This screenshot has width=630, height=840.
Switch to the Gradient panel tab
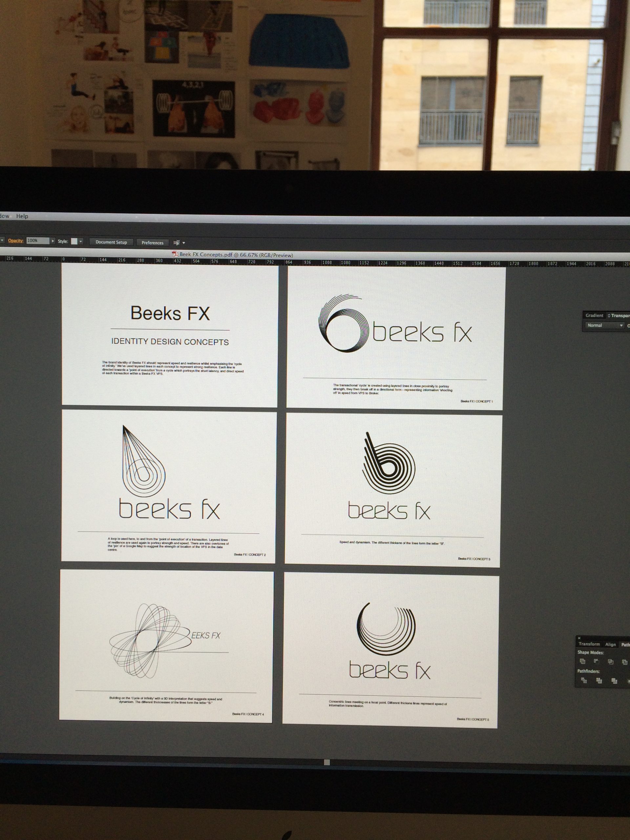point(594,316)
